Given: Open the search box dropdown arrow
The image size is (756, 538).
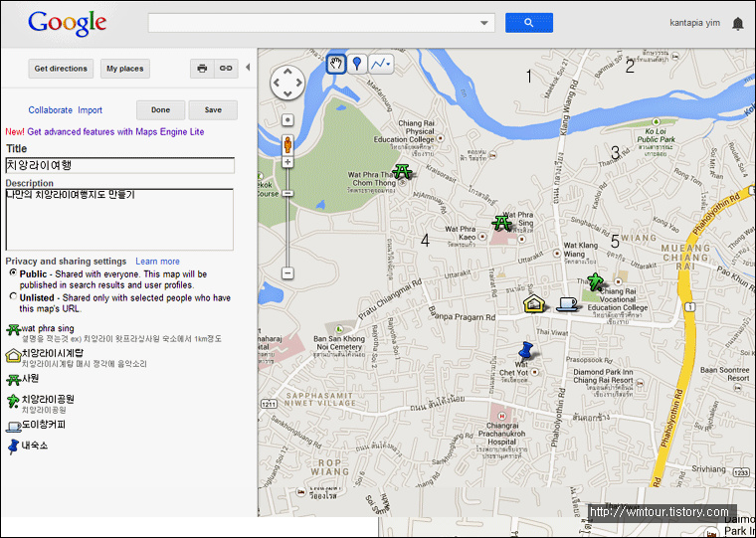Looking at the screenshot, I should tap(484, 23).
